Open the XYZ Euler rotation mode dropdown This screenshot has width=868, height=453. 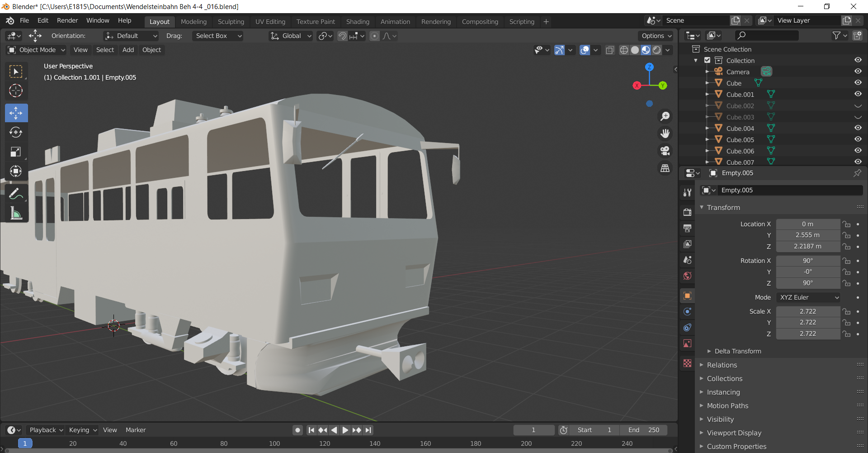(x=808, y=297)
